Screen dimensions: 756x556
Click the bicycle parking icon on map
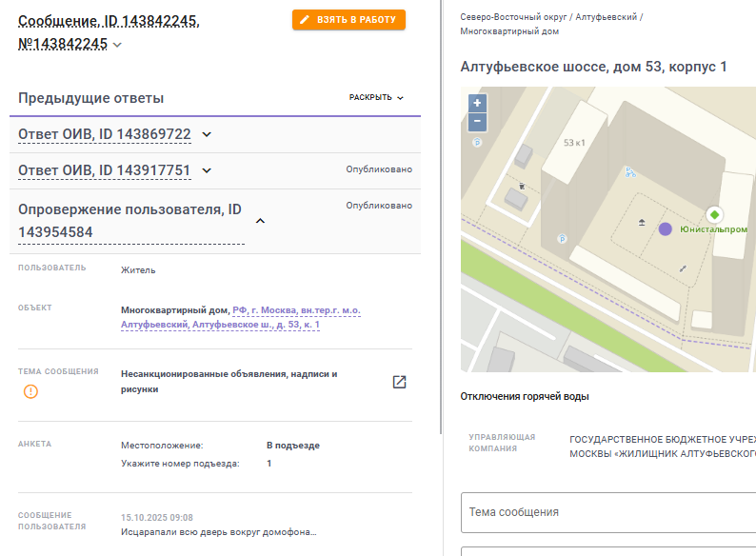(x=630, y=172)
